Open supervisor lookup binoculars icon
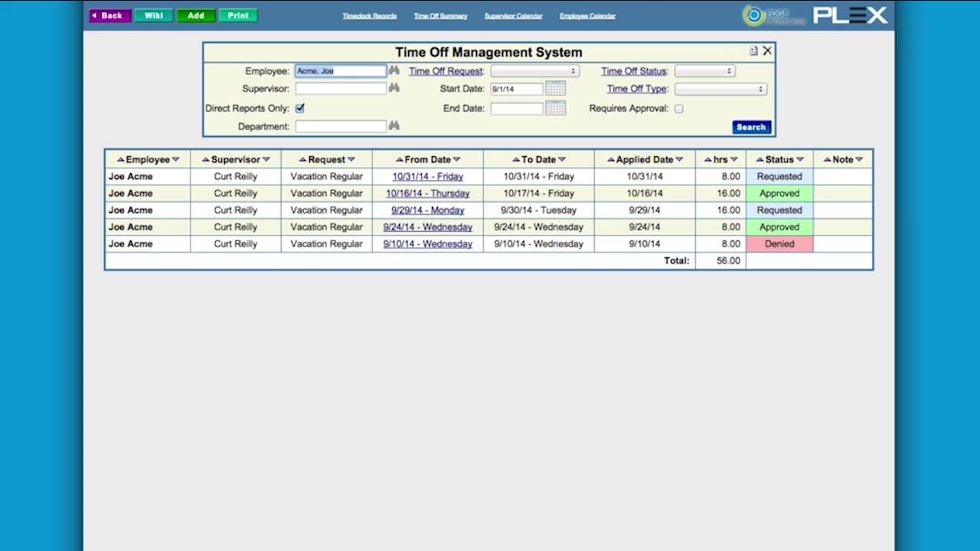 click(x=394, y=88)
